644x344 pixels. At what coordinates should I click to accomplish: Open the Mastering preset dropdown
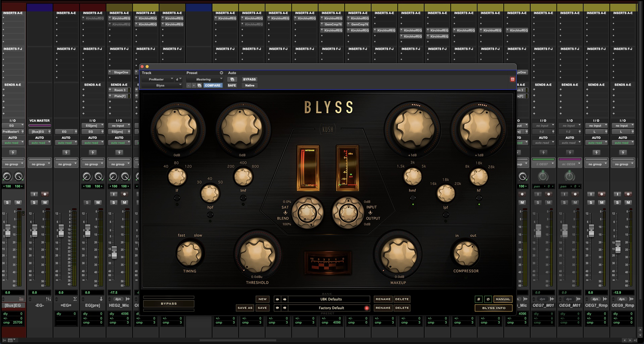tap(205, 79)
